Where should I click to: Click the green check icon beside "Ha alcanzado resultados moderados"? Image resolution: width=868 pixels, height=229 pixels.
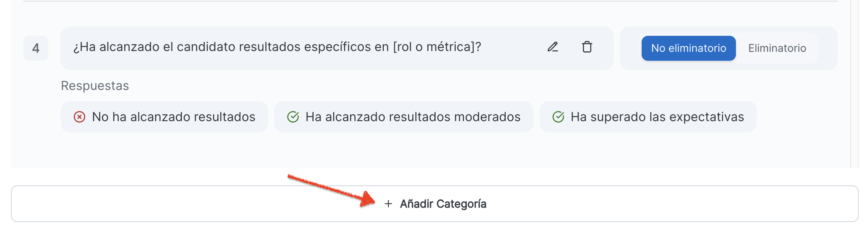click(x=293, y=117)
